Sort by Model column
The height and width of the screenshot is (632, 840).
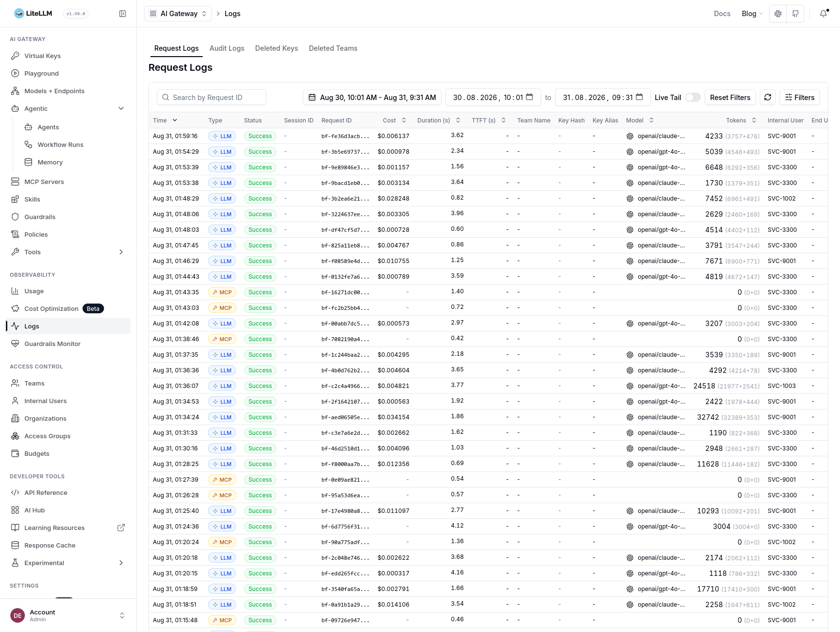coord(640,121)
